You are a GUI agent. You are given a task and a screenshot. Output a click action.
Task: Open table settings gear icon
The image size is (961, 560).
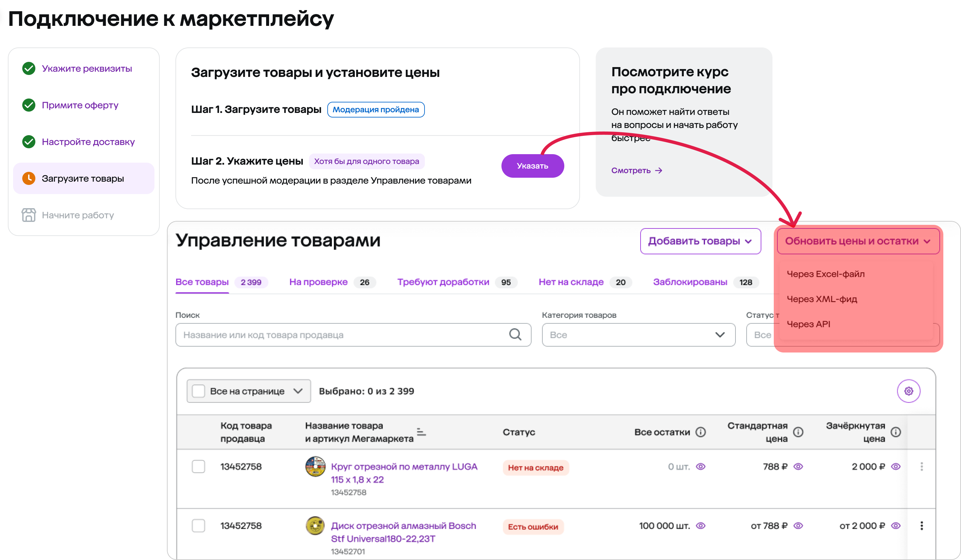click(908, 391)
